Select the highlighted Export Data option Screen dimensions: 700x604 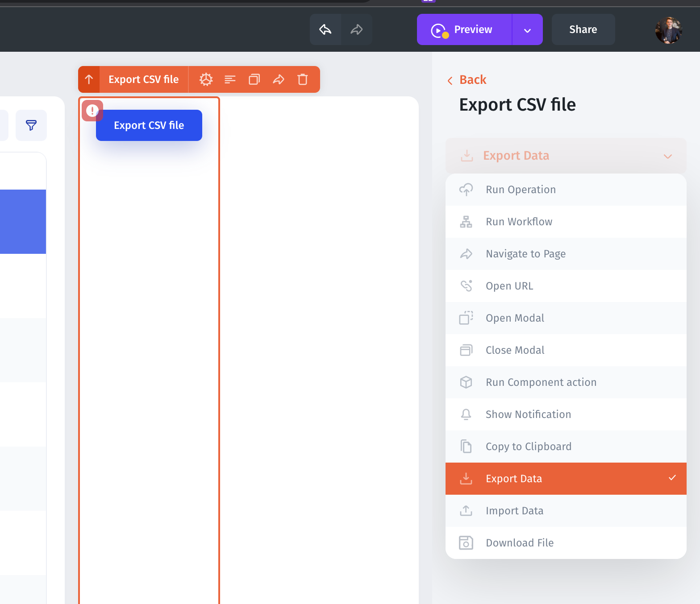point(566,479)
